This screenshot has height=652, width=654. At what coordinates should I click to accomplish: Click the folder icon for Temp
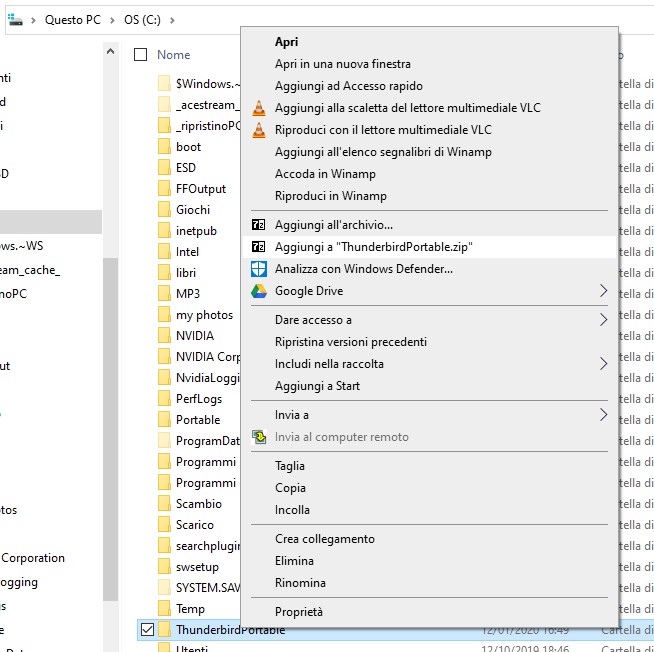(x=164, y=608)
